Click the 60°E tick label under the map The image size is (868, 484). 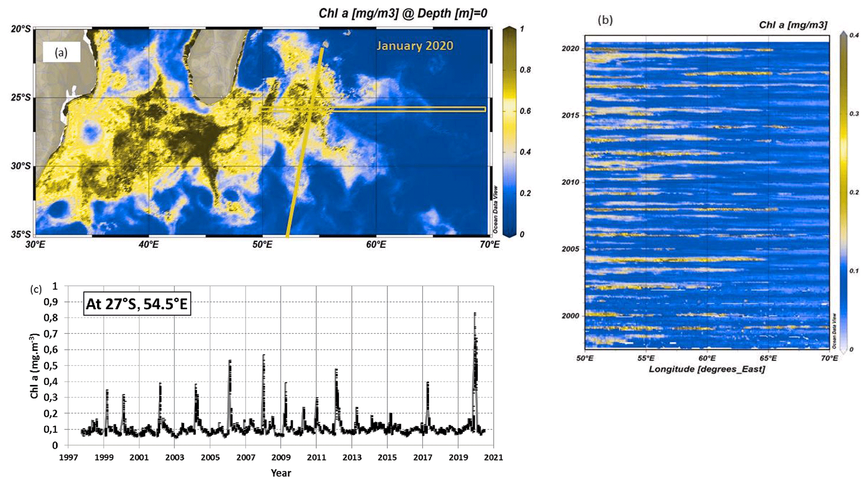[376, 245]
